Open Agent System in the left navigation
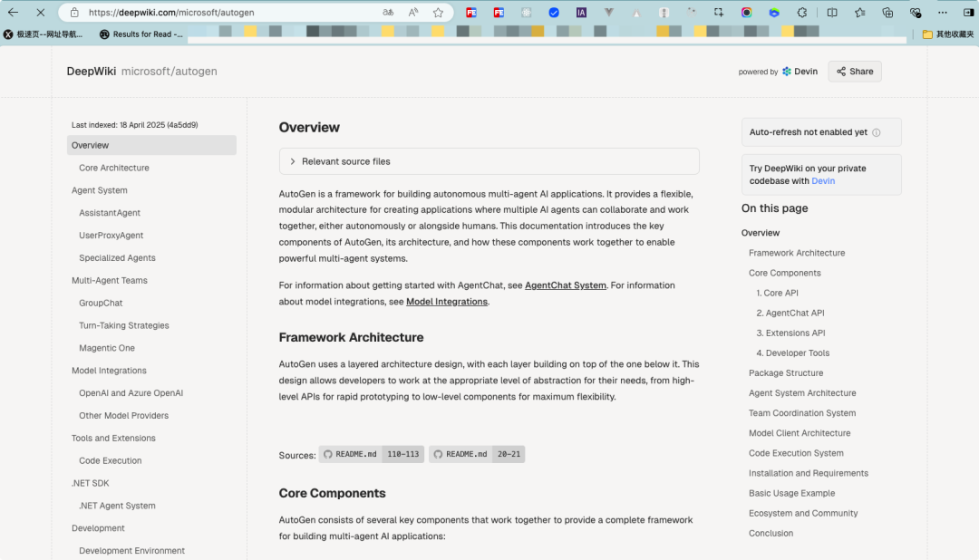 100,190
